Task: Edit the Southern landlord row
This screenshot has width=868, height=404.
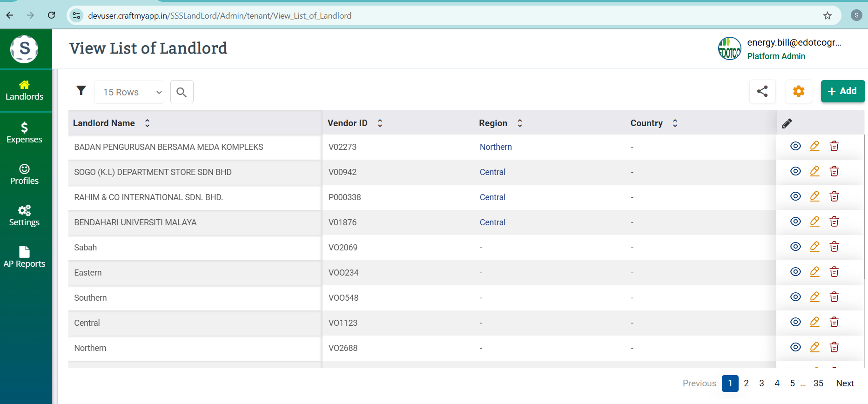Action: pyautogui.click(x=814, y=297)
